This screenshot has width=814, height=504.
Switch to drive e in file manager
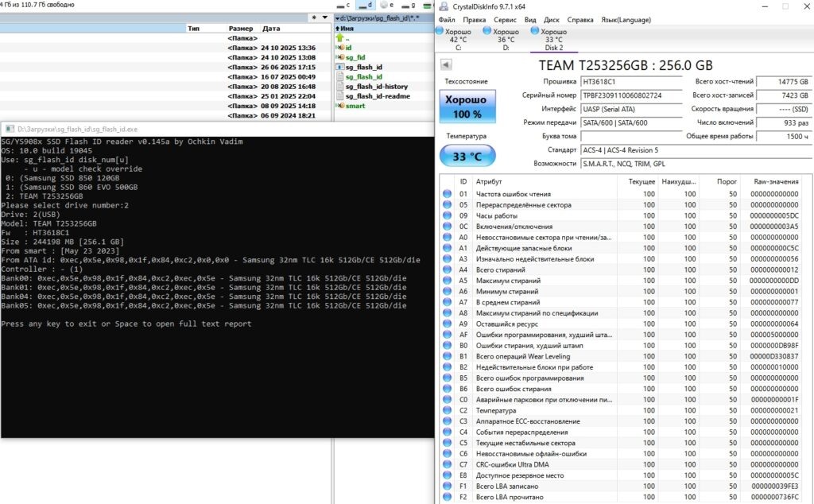tap(387, 6)
